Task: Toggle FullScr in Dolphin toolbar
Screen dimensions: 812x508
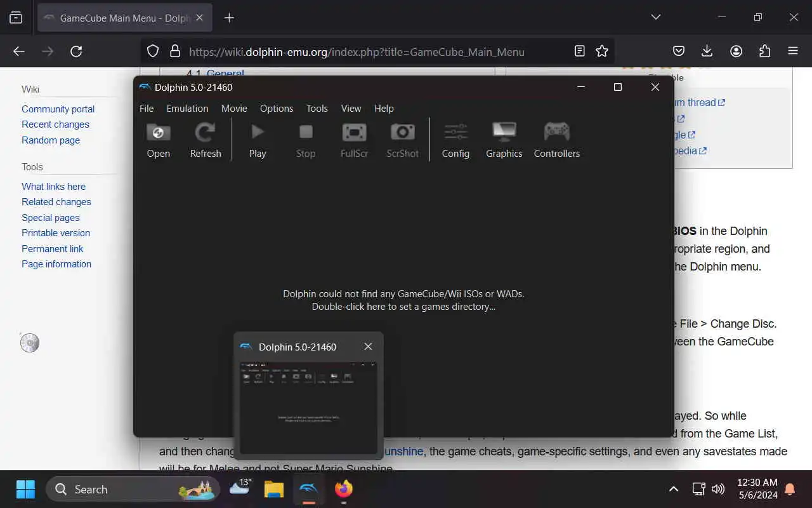Action: point(354,140)
